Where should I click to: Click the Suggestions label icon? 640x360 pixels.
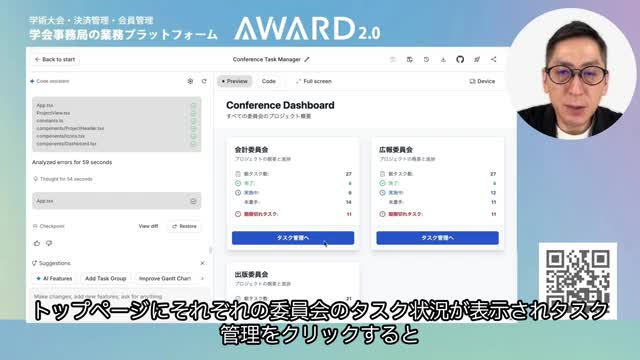point(35,263)
